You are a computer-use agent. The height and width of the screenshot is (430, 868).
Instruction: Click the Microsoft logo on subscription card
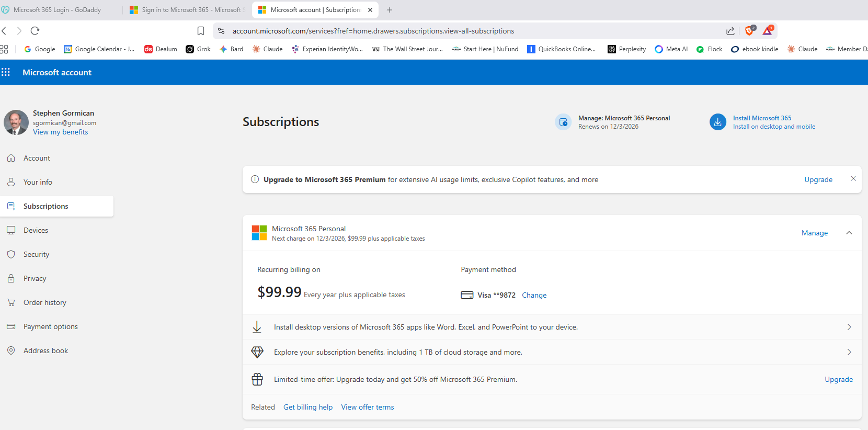pyautogui.click(x=259, y=233)
